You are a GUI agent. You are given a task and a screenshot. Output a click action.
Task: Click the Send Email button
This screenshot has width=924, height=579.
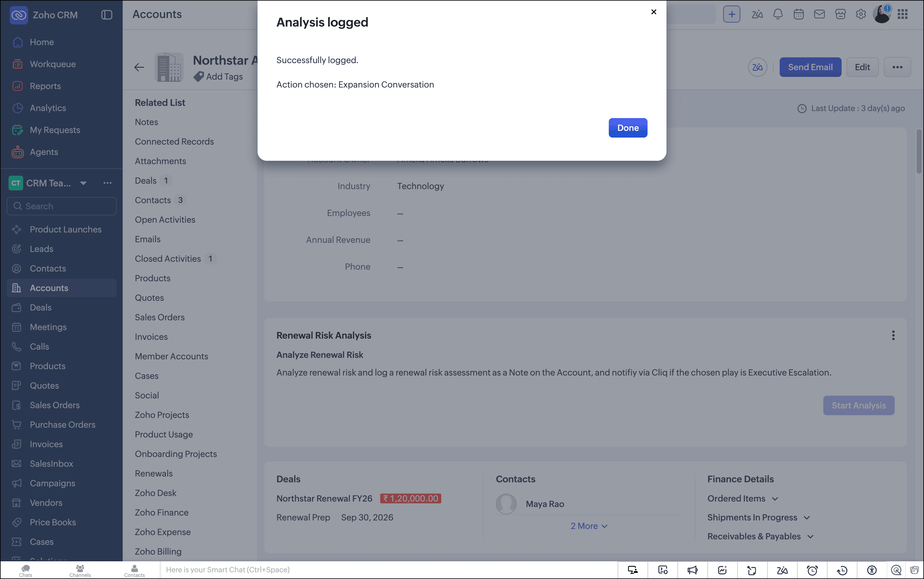pos(810,67)
